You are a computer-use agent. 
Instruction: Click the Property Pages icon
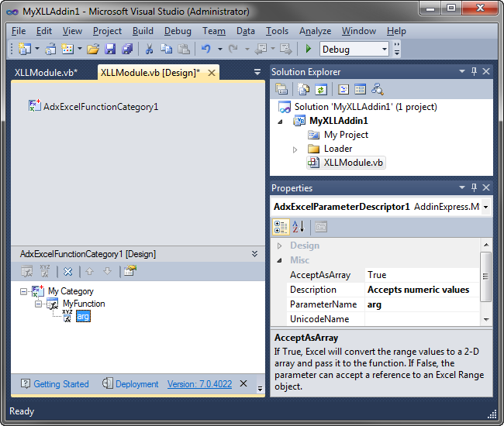(x=321, y=227)
